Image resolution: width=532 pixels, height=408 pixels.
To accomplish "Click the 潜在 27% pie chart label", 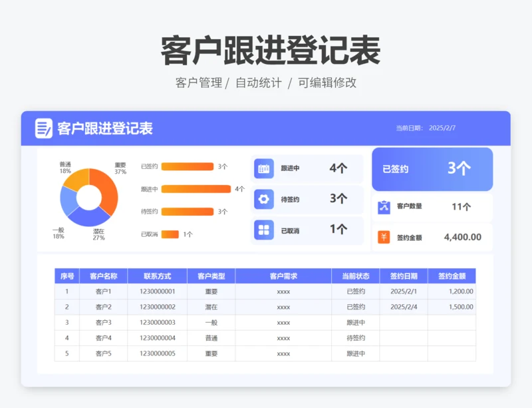I will (x=98, y=234).
